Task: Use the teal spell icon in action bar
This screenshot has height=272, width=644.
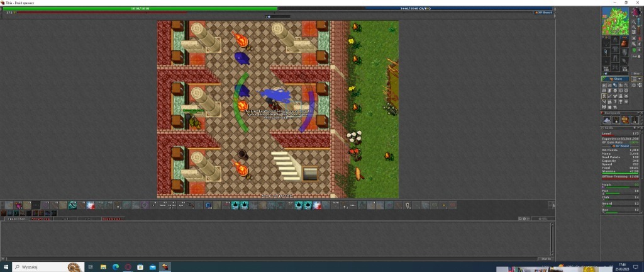Action: 72,205
